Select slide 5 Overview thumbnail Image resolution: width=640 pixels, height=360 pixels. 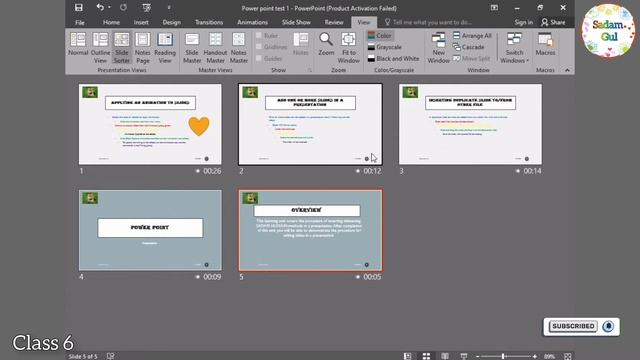[310, 230]
